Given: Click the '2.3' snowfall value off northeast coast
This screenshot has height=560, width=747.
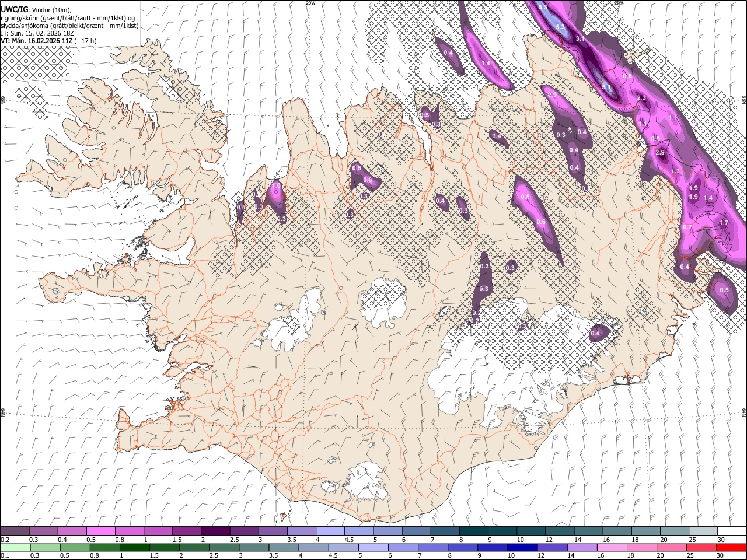Looking at the screenshot, I should (x=642, y=97).
